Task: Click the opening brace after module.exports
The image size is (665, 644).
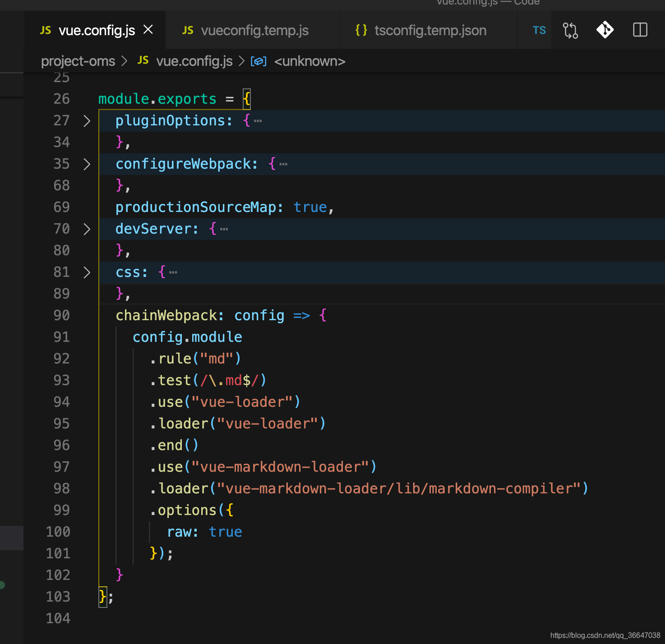Action: (x=246, y=99)
